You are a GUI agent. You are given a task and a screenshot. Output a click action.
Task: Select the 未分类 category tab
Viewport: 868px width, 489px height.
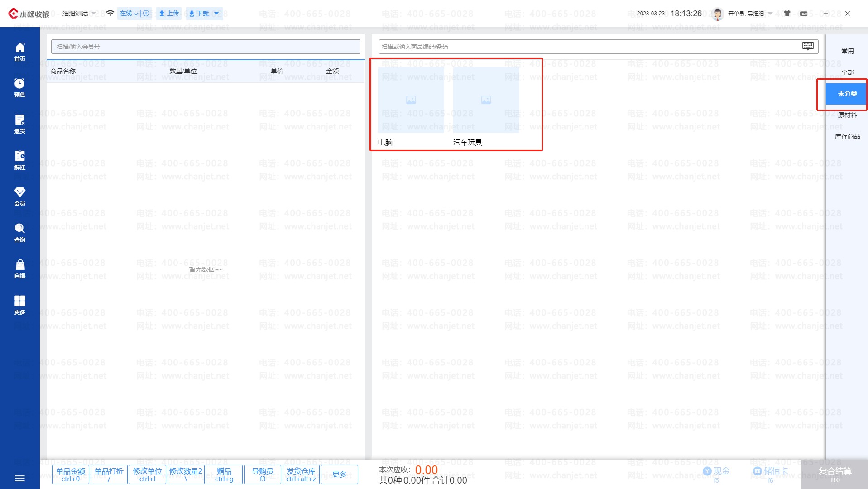click(x=847, y=94)
